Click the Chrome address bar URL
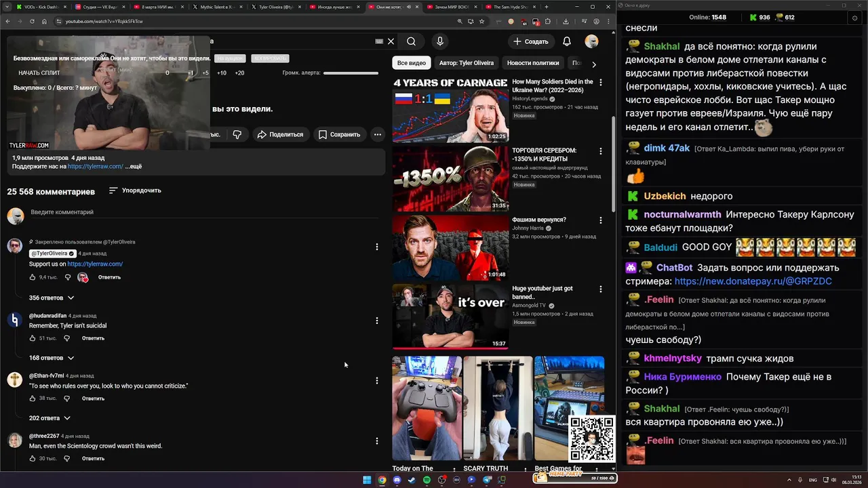Screen dimensions: 868x488 (104, 21)
